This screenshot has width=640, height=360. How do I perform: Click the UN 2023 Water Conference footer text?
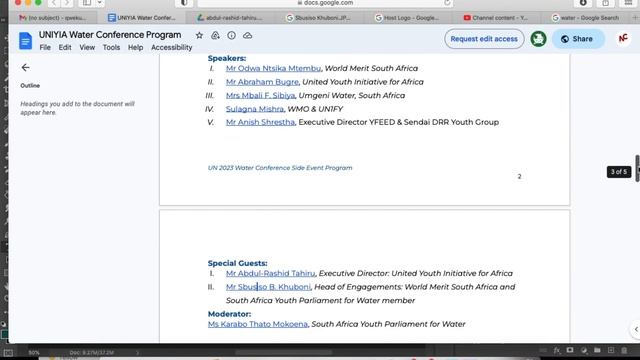pyautogui.click(x=280, y=168)
